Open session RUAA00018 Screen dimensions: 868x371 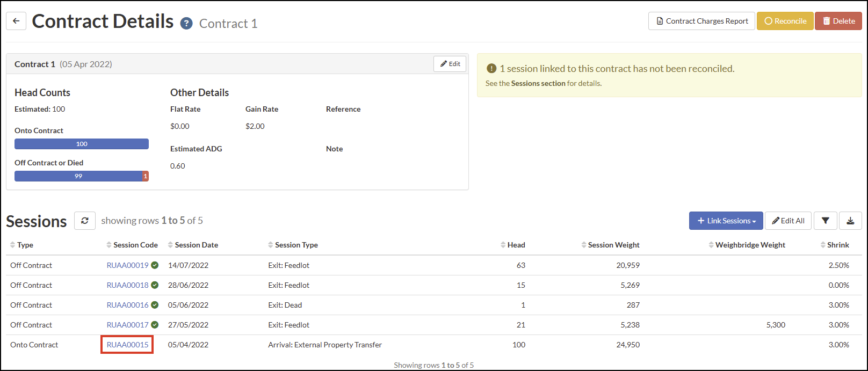tap(127, 285)
